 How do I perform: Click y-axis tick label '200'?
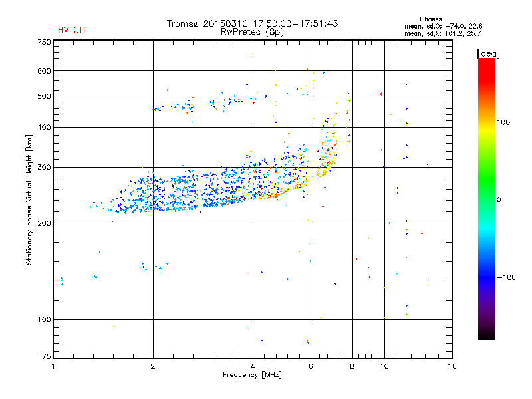pos(44,223)
